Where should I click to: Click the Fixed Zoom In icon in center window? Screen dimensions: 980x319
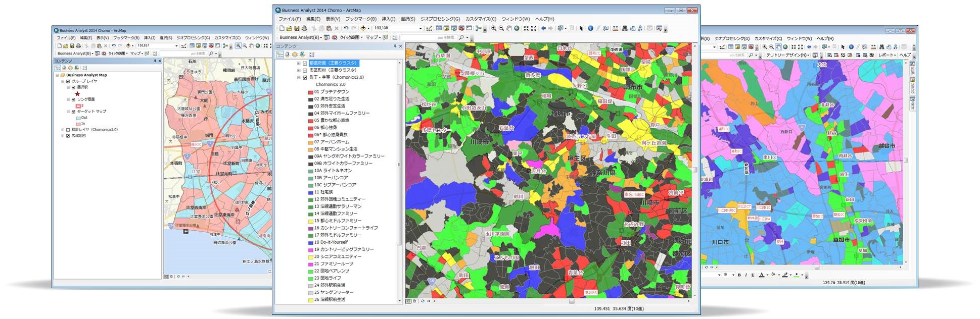pos(526,28)
